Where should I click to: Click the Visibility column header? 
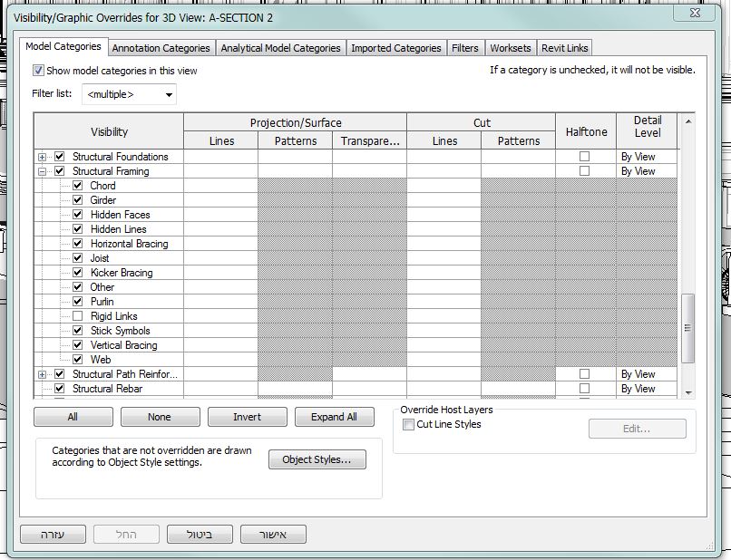click(x=109, y=131)
